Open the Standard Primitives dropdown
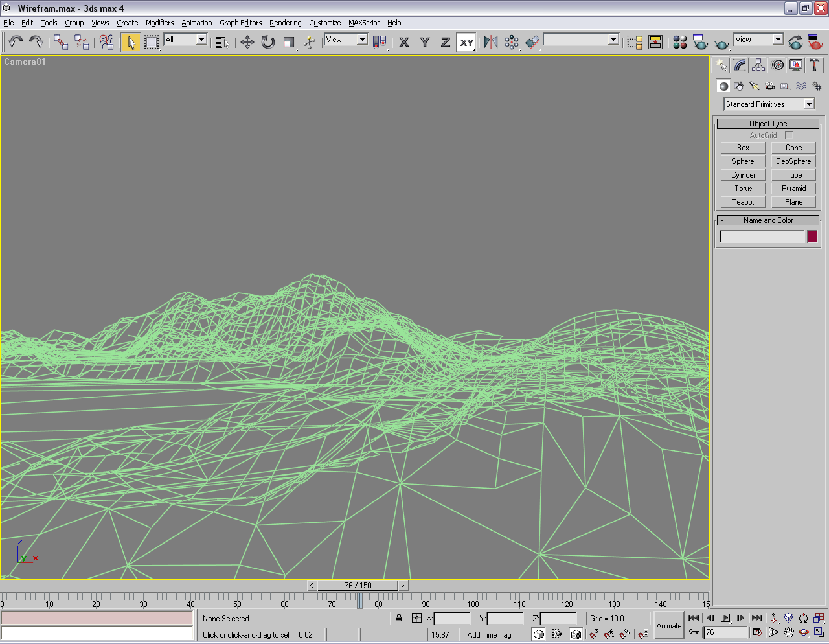 [769, 104]
